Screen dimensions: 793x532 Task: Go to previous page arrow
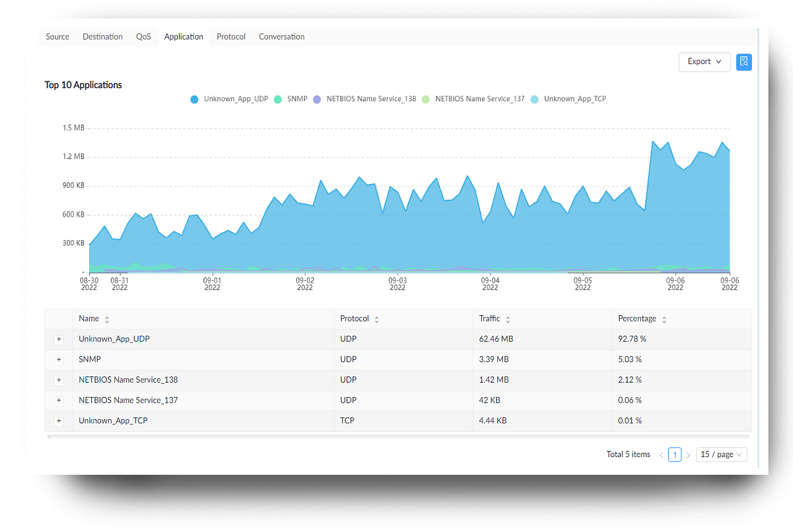point(661,455)
